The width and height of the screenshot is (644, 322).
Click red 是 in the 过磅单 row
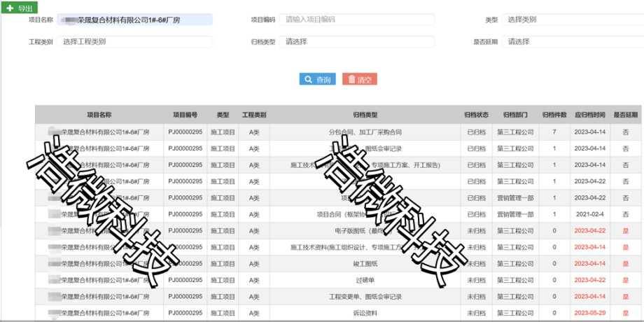click(626, 280)
